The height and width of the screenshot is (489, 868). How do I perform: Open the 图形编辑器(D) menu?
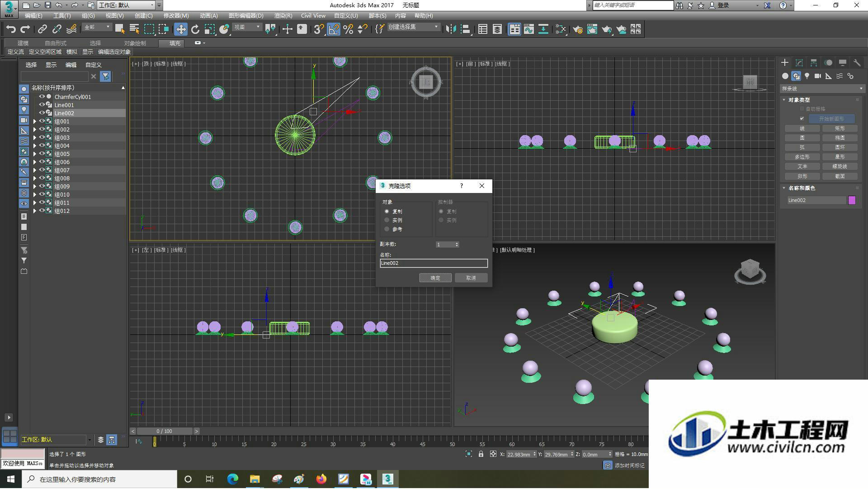point(246,16)
